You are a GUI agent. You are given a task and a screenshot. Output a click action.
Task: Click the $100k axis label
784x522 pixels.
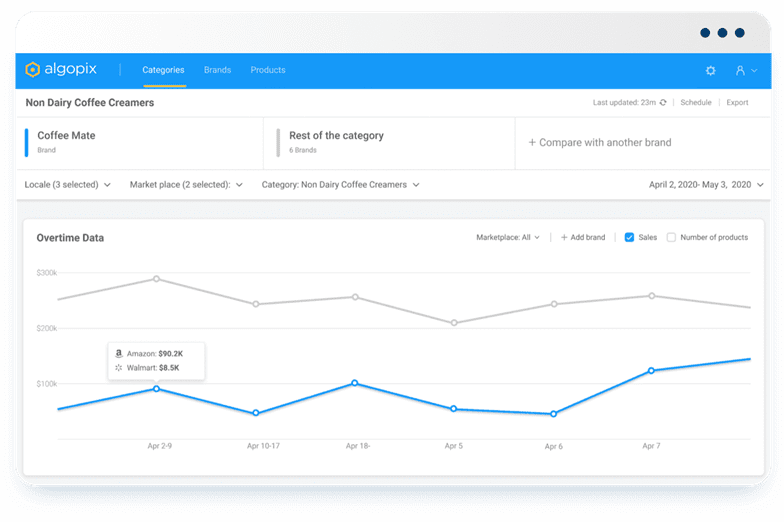(x=46, y=384)
